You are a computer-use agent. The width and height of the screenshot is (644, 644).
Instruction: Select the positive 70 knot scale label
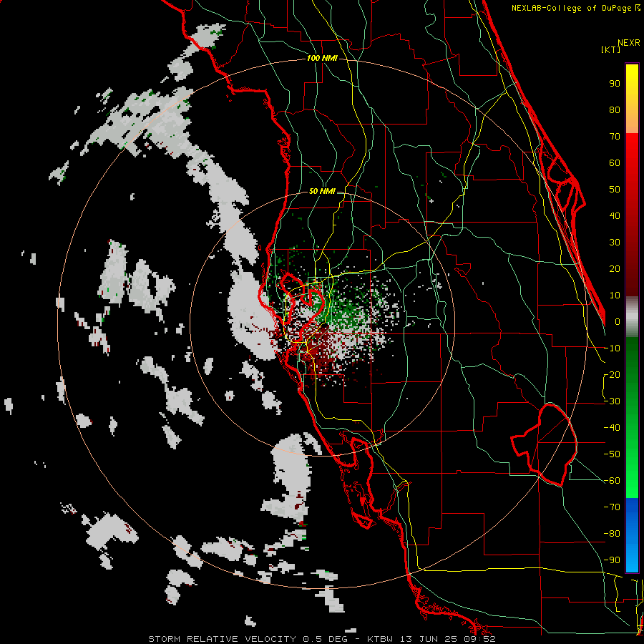(615, 137)
